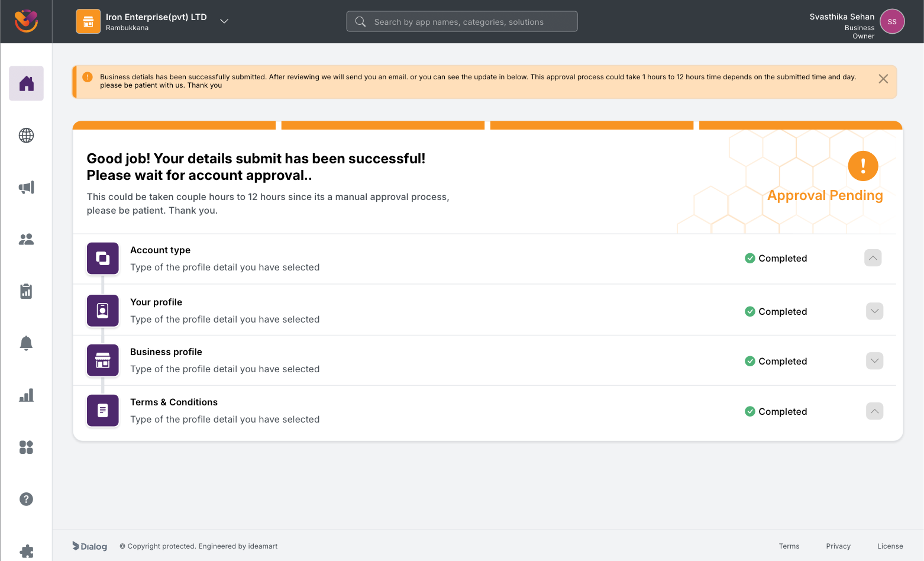Click the Terms & Conditions heading

pos(174,402)
